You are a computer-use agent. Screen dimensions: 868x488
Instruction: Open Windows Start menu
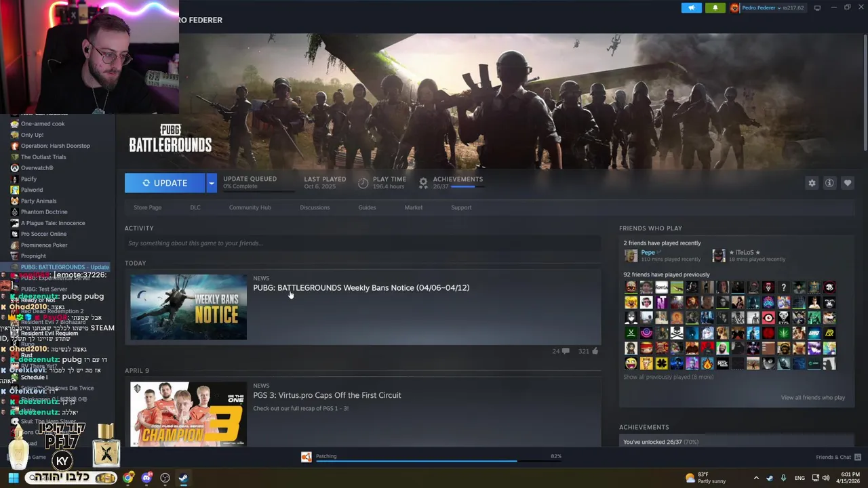click(14, 478)
